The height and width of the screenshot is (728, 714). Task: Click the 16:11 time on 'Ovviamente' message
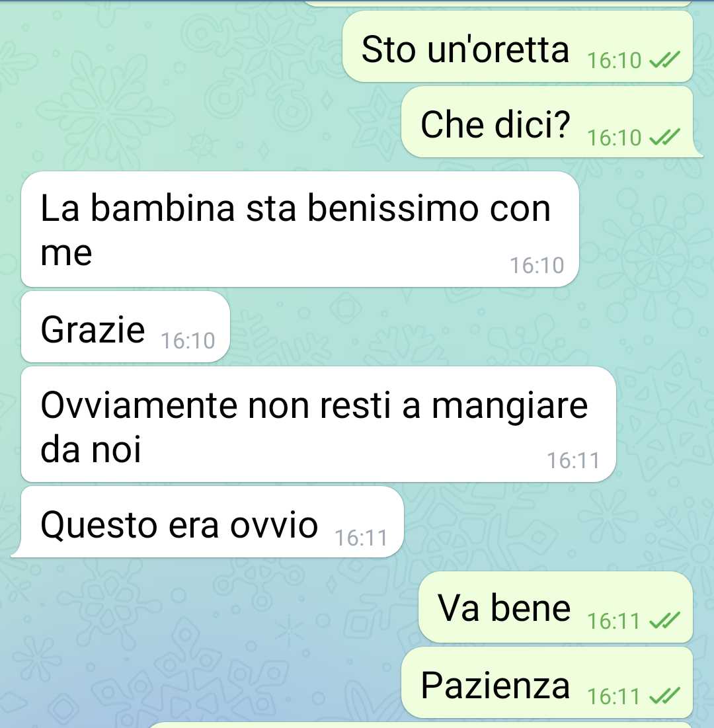573,461
